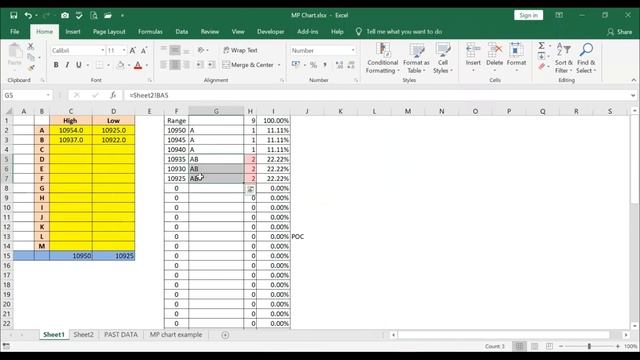The image size is (640, 360).
Task: Switch to Page Break Preview in status bar
Action: [x=549, y=346]
